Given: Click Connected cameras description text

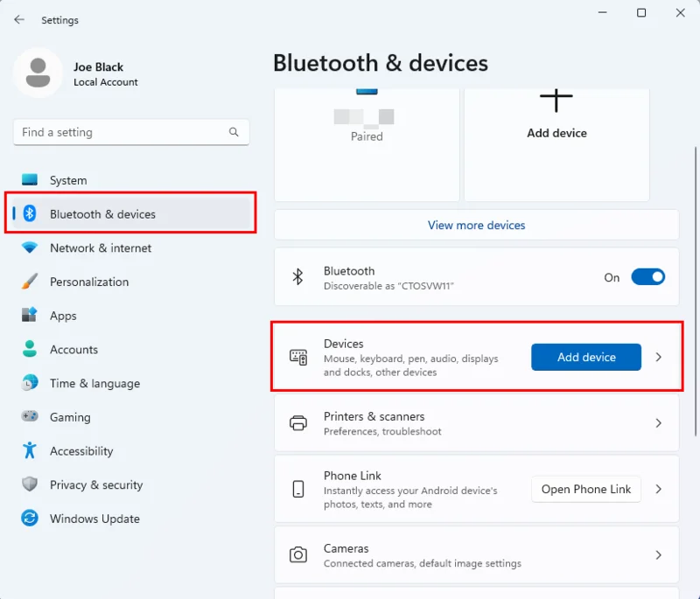Looking at the screenshot, I should 423,563.
